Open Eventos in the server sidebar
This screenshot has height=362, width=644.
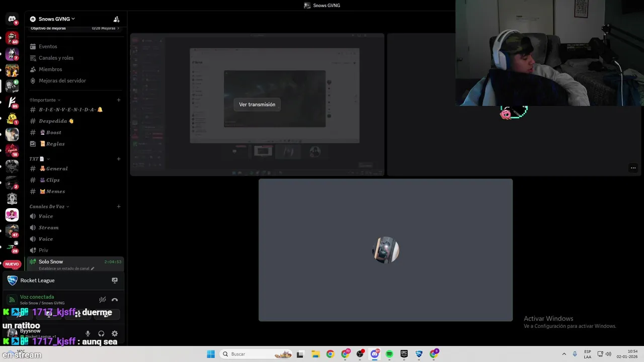[x=48, y=46]
